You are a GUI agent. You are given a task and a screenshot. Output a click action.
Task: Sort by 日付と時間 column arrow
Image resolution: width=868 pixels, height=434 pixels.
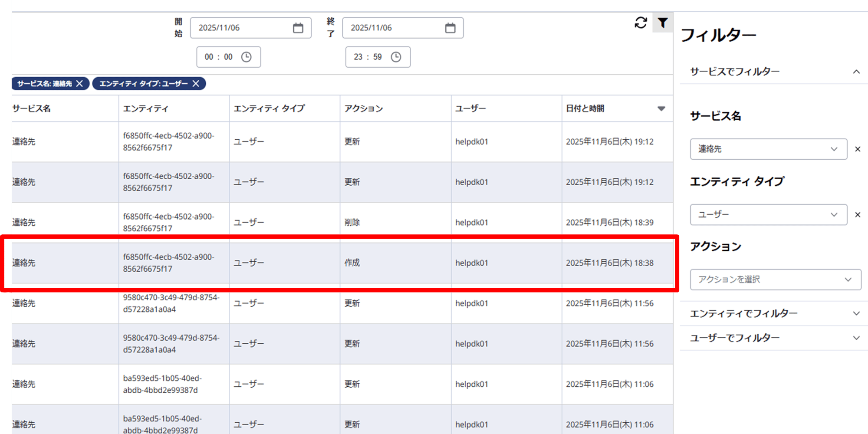click(x=661, y=108)
